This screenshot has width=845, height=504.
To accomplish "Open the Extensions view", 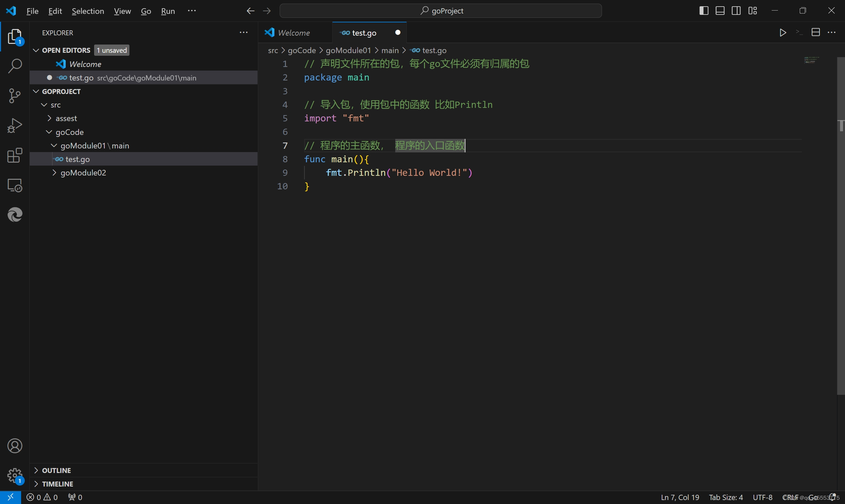I will [x=15, y=156].
